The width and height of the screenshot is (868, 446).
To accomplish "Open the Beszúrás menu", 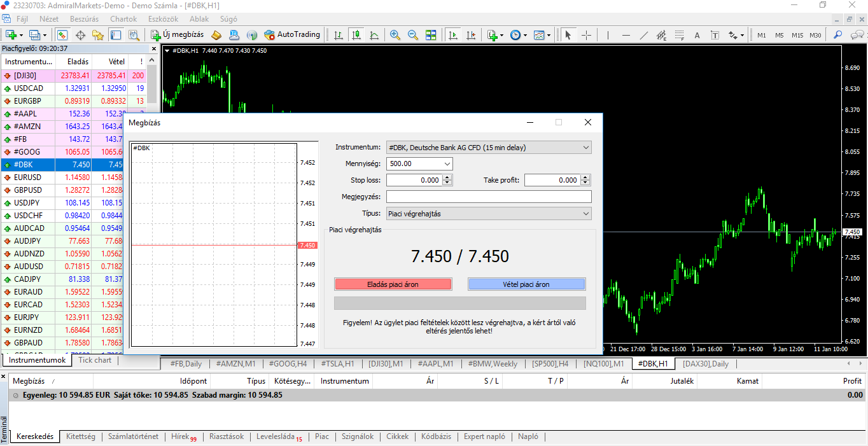I will (x=85, y=19).
